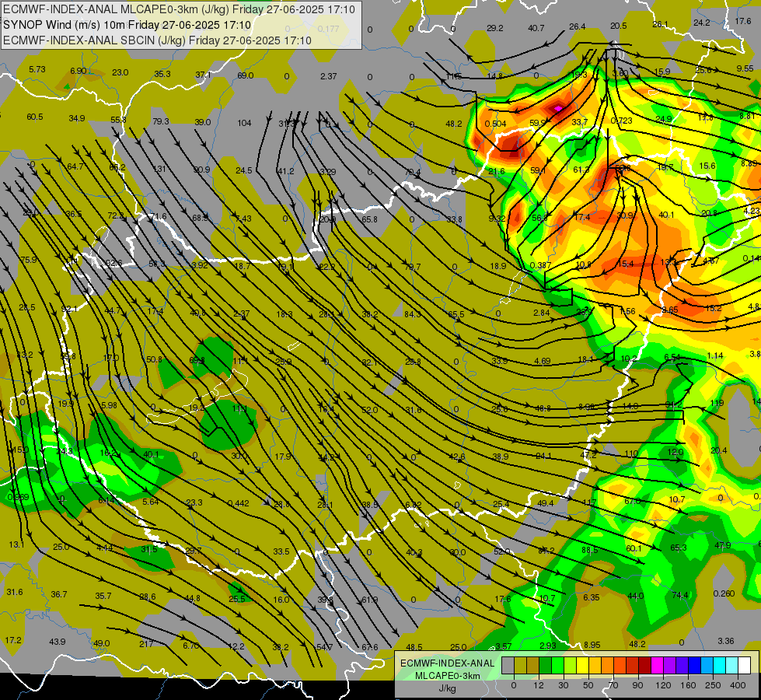This screenshot has height=700, width=761.
Task: Click the map value 0.177
Action: pos(329,29)
